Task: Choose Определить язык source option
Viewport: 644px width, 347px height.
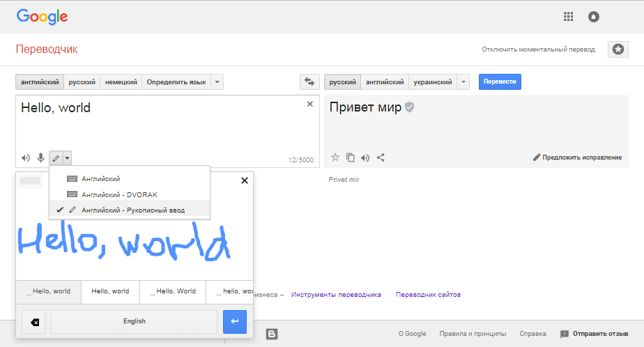Action: (176, 82)
